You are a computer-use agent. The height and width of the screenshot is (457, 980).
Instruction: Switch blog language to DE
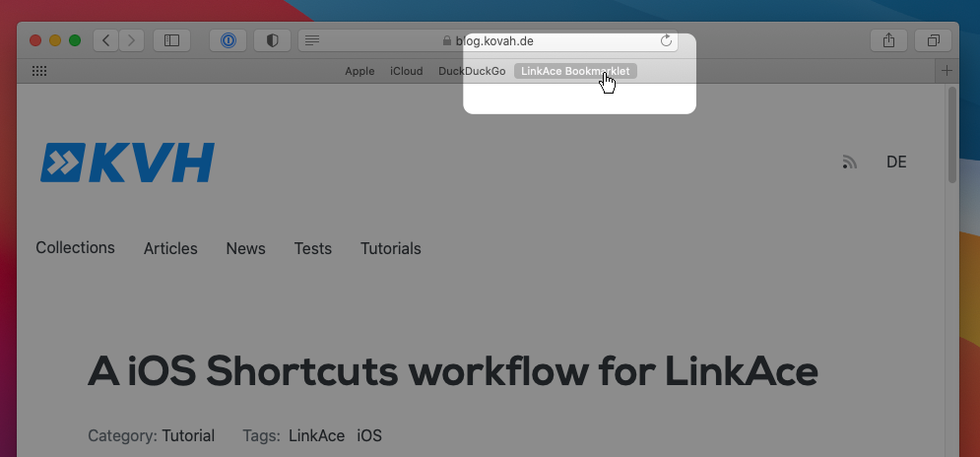[x=896, y=163]
